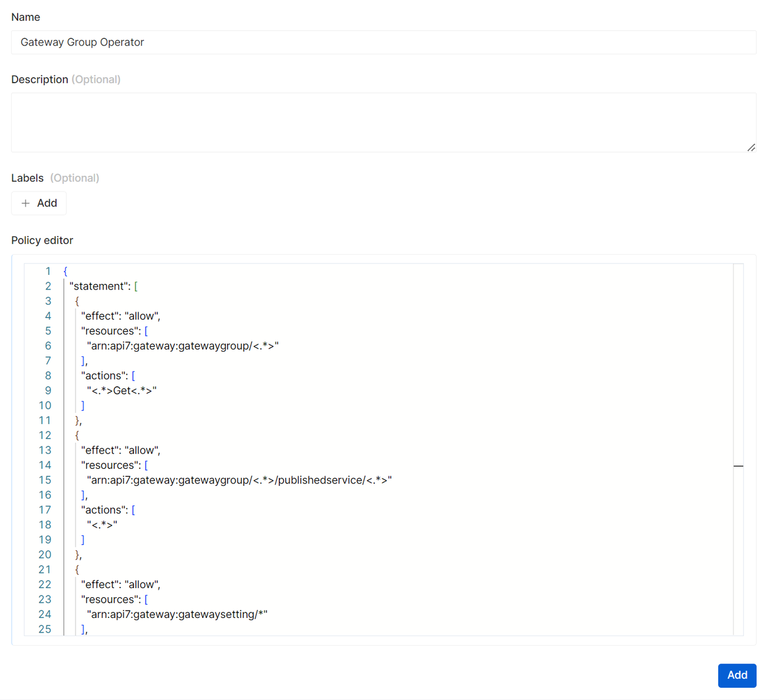
Task: Click "<.*>Get<.*>" action text
Action: 122,390
